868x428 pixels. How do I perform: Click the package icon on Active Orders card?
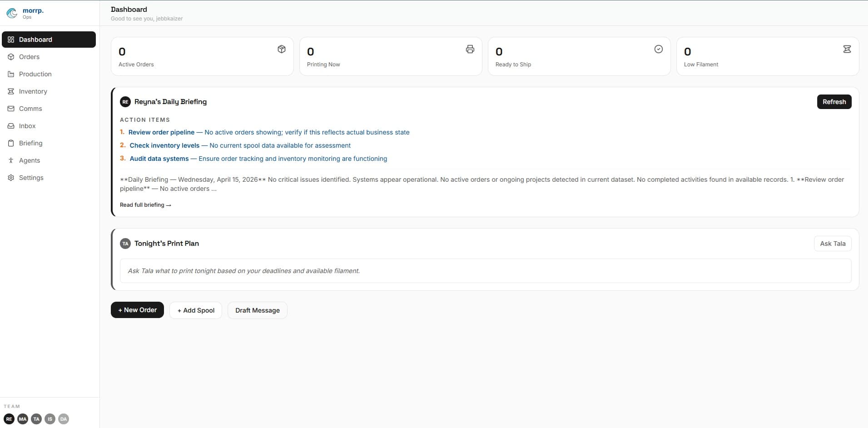tap(282, 49)
